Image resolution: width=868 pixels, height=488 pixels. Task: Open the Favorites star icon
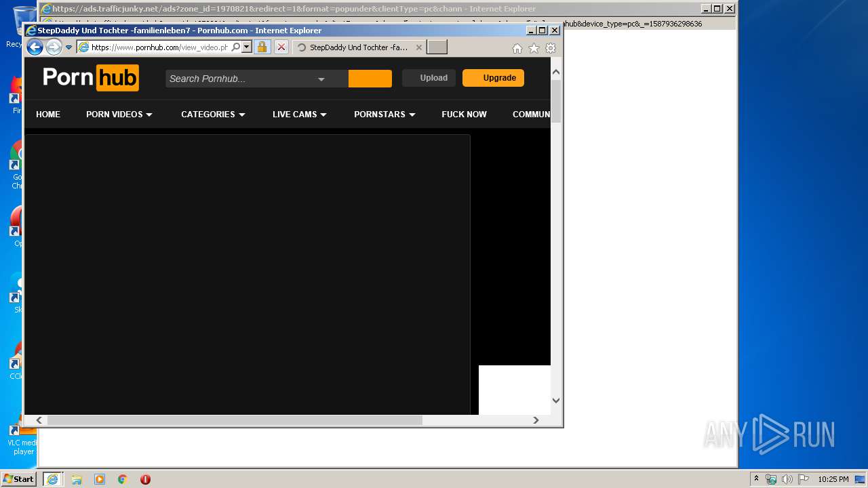[x=534, y=48]
